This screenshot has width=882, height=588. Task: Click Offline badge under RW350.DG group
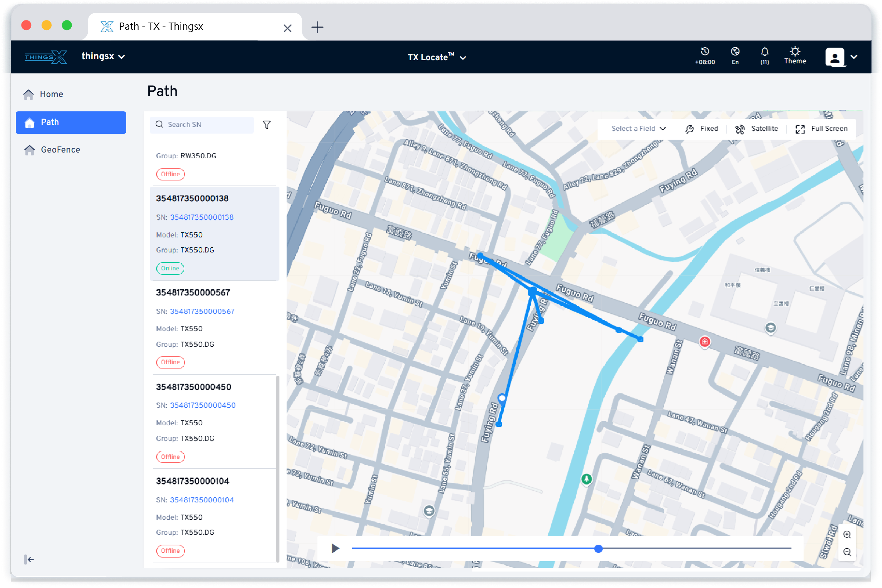[170, 174]
